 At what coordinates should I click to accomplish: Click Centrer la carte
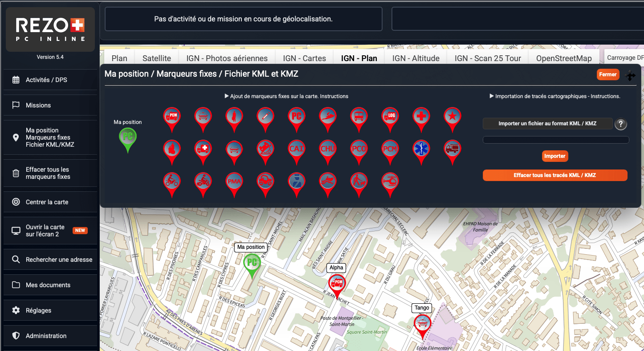tap(50, 202)
